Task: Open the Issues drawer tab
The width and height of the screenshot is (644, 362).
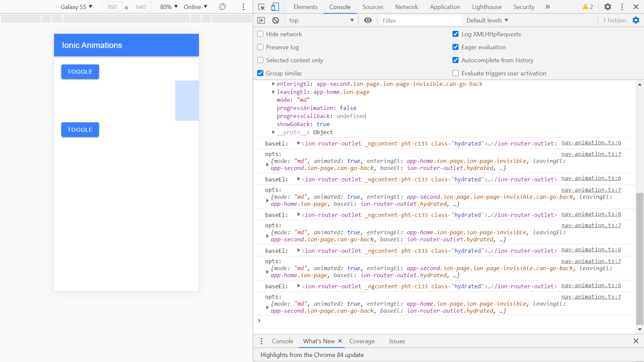Action: pyautogui.click(x=397, y=341)
